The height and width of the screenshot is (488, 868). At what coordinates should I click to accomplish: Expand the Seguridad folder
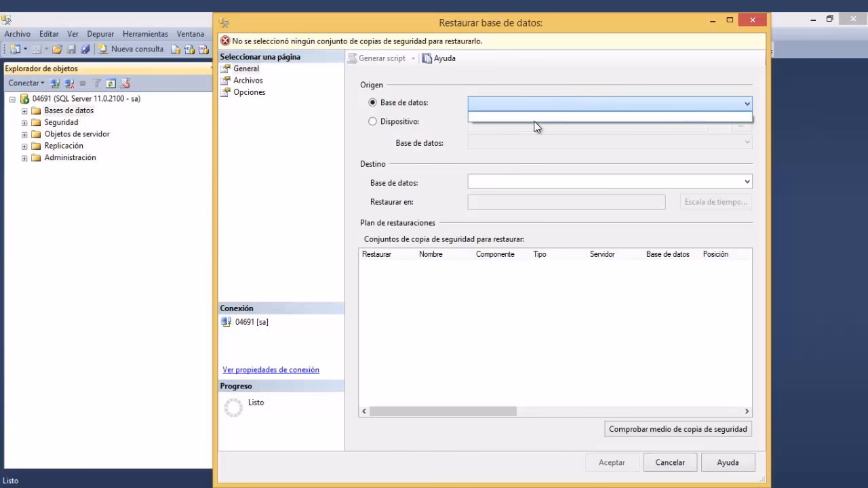[24, 123]
